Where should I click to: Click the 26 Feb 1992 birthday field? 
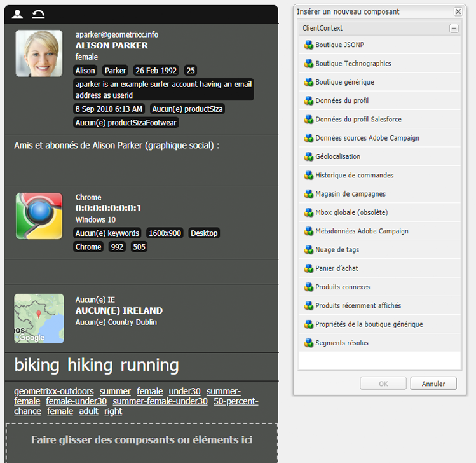(156, 71)
